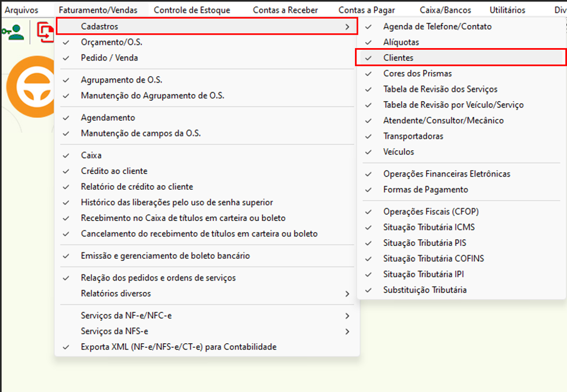Open Operações Fiscais (CFOP)
Image resolution: width=567 pixels, height=392 pixels.
pos(461,212)
